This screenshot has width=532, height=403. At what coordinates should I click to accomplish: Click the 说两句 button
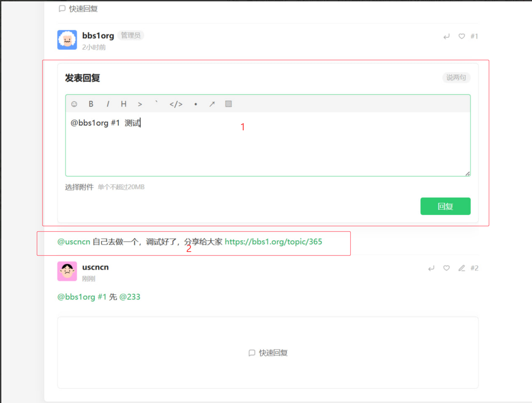[456, 78]
